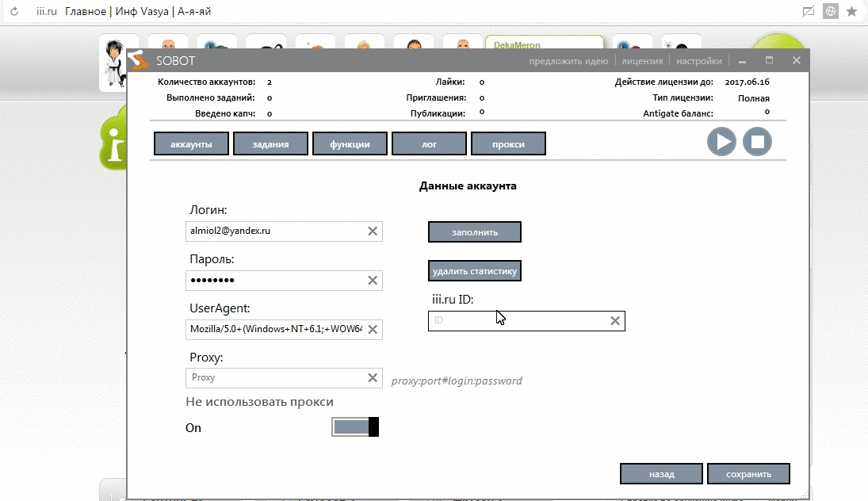Open the лог tab
The height and width of the screenshot is (501, 868).
pos(429,144)
